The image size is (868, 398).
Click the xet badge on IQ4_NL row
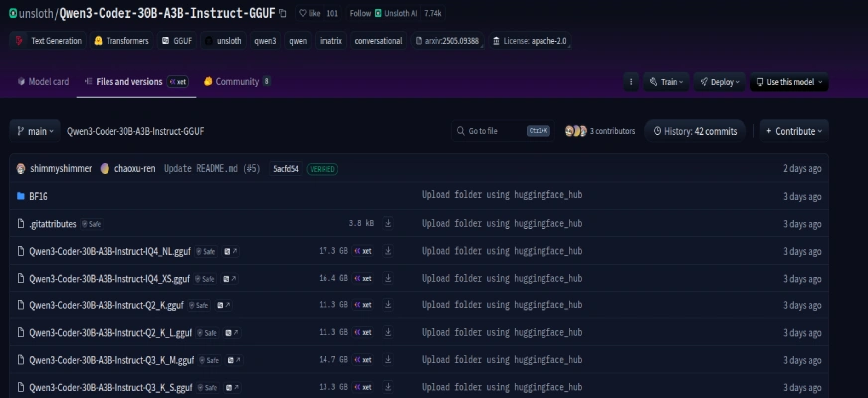tap(363, 251)
